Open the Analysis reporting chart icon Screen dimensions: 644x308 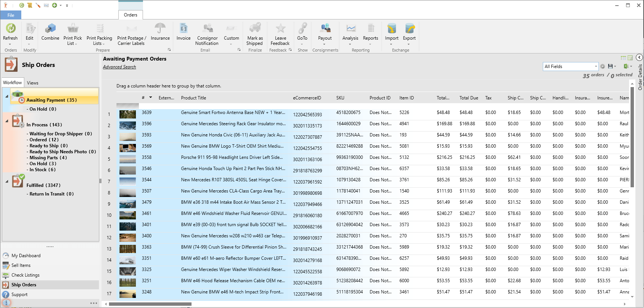pyautogui.click(x=350, y=28)
